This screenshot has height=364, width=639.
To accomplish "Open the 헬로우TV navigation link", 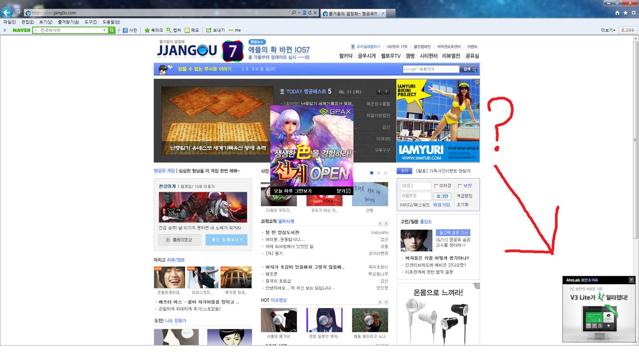I will [x=391, y=56].
